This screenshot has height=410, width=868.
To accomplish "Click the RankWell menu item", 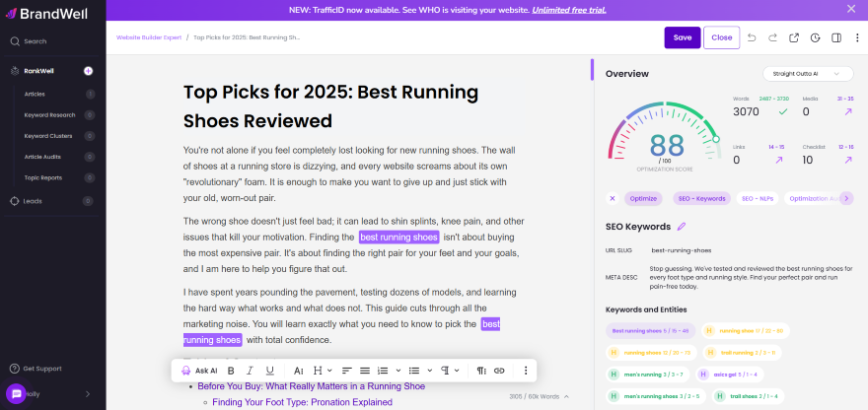I will [38, 71].
